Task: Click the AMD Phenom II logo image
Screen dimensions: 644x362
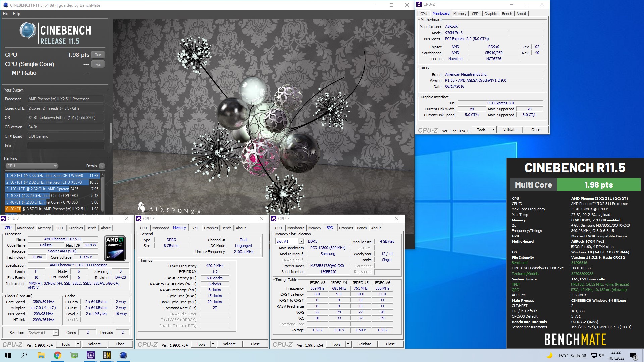Action: [x=115, y=248]
